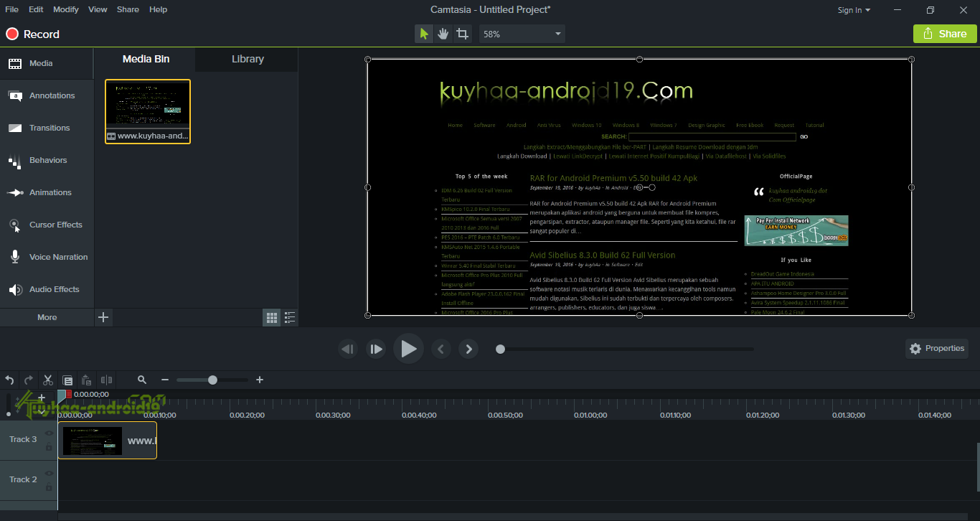Open the File menu
This screenshot has width=980, height=521.
tap(11, 9)
